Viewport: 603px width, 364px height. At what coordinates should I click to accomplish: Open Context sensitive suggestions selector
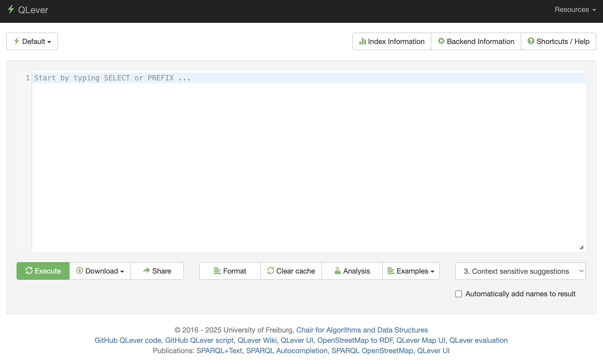520,271
